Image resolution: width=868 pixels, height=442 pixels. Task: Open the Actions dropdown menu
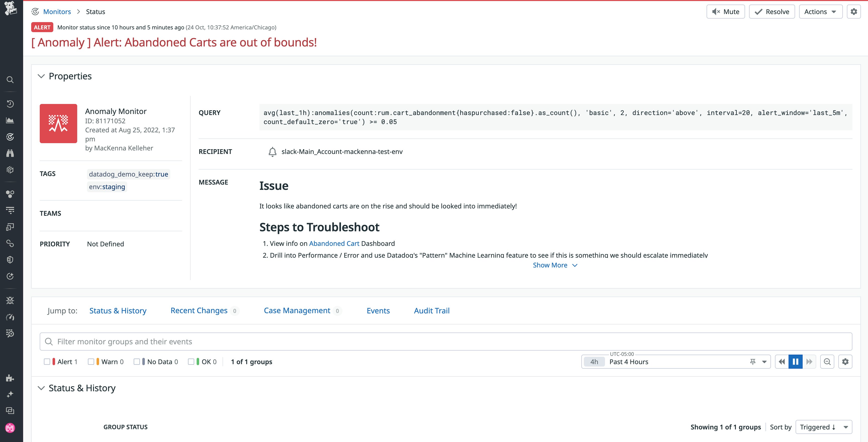pos(820,12)
